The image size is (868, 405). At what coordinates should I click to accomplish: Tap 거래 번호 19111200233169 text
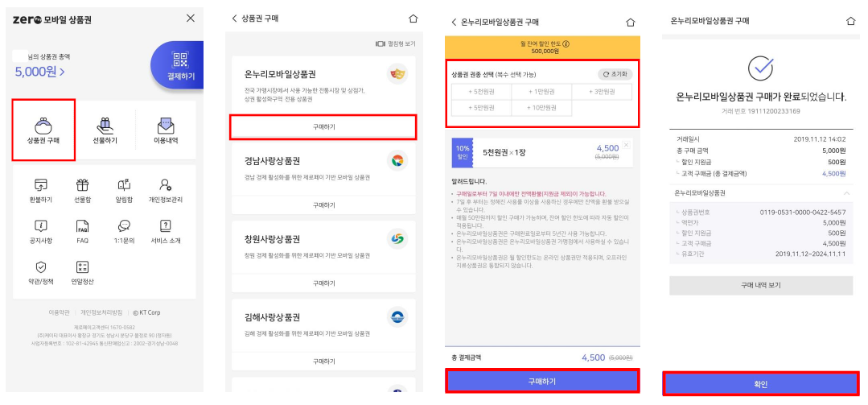(x=761, y=111)
